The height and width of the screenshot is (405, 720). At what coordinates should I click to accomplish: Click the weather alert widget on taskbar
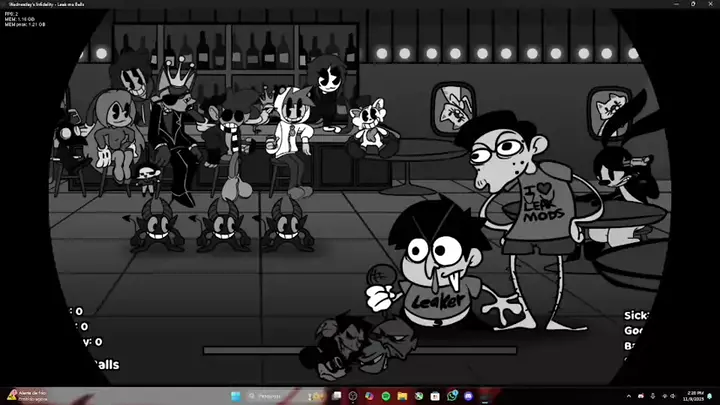[28, 396]
